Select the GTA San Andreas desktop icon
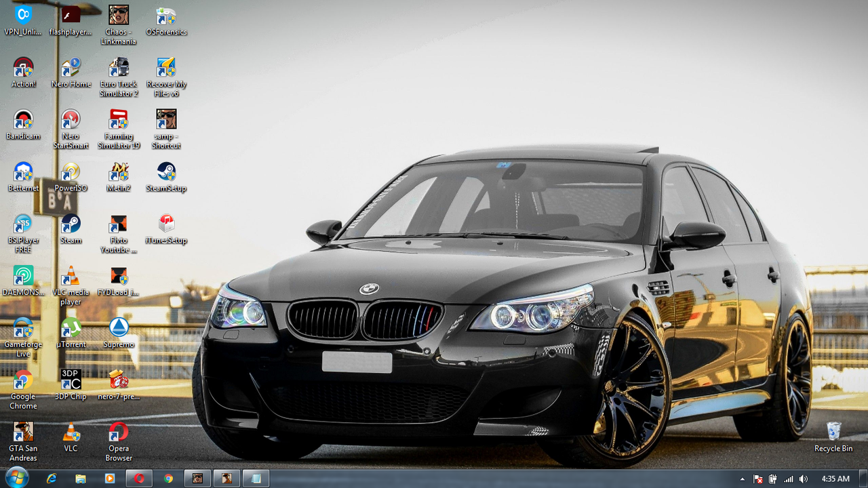868x488 pixels. [24, 443]
